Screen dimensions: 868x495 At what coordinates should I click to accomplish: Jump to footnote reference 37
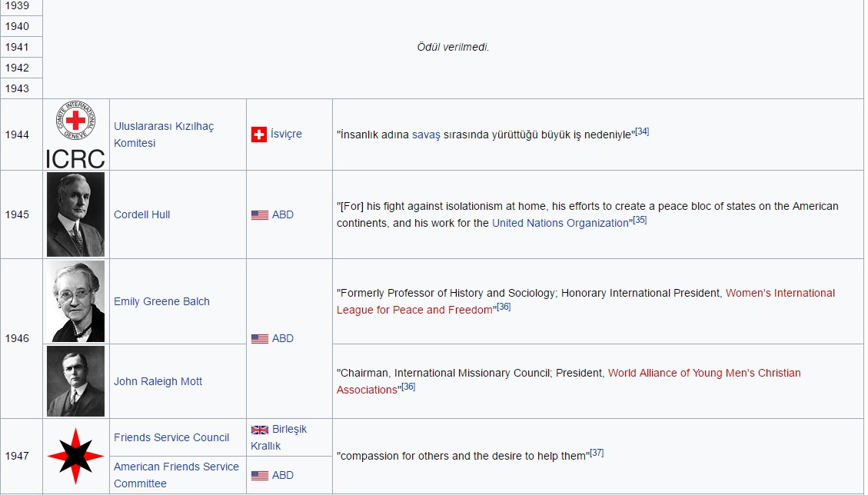[x=597, y=453]
